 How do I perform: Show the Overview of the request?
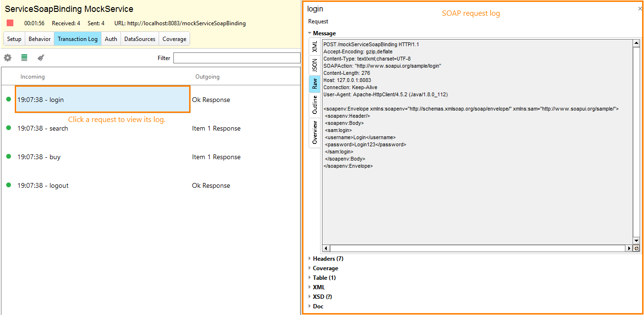click(314, 132)
